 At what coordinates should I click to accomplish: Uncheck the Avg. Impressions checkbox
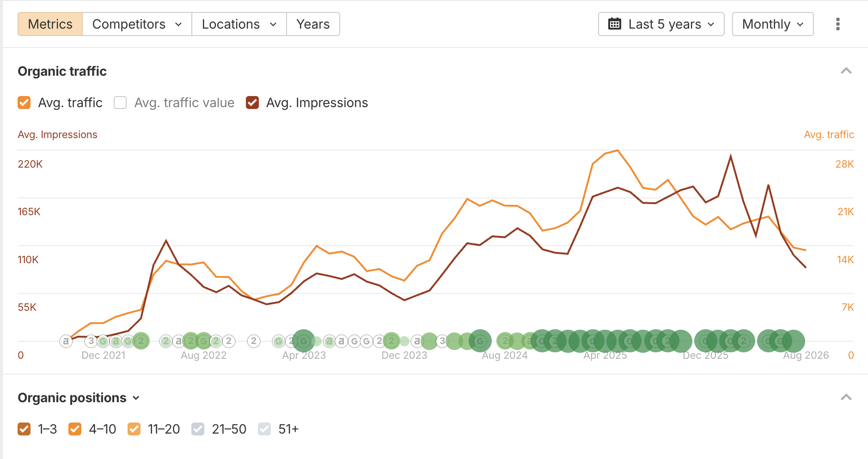[x=252, y=103]
